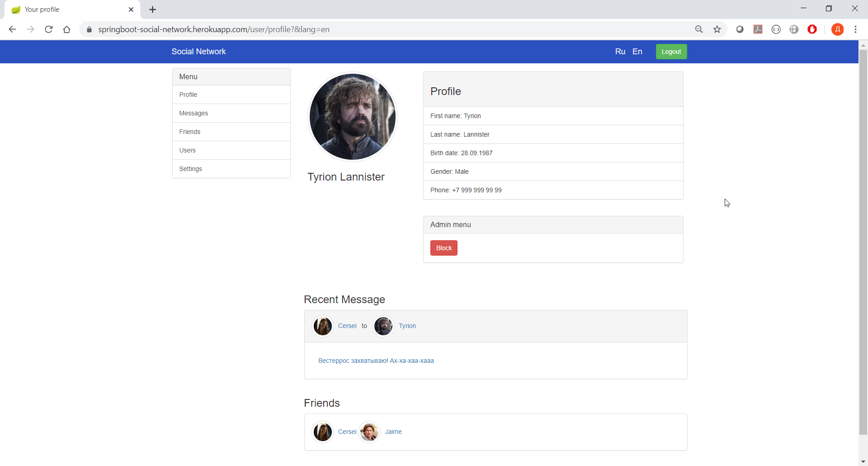Select the 'Your profile' browser tab
868x466 pixels.
(x=72, y=10)
